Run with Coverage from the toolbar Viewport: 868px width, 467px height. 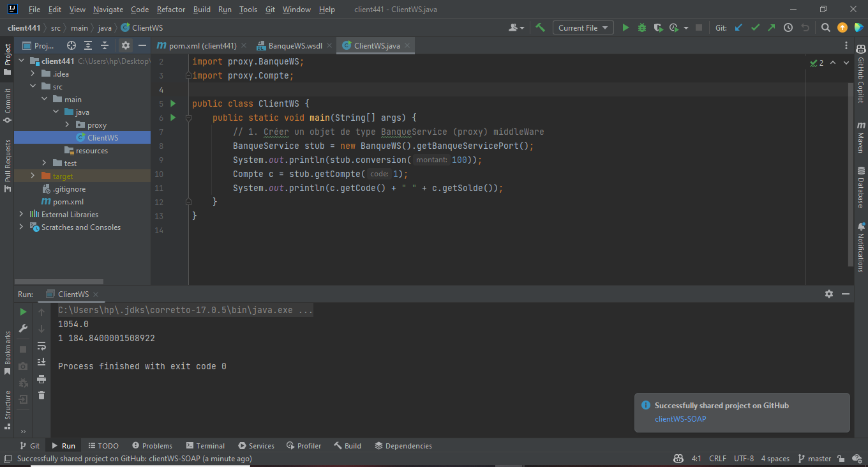pyautogui.click(x=658, y=27)
